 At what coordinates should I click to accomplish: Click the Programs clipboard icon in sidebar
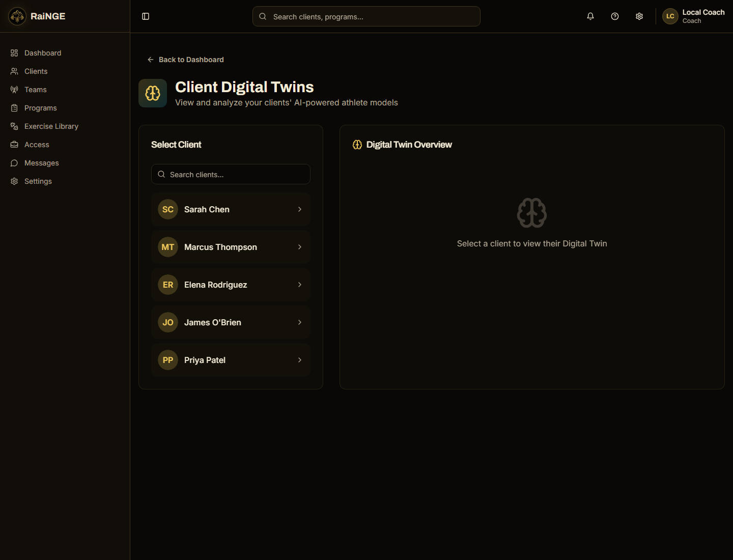14,108
